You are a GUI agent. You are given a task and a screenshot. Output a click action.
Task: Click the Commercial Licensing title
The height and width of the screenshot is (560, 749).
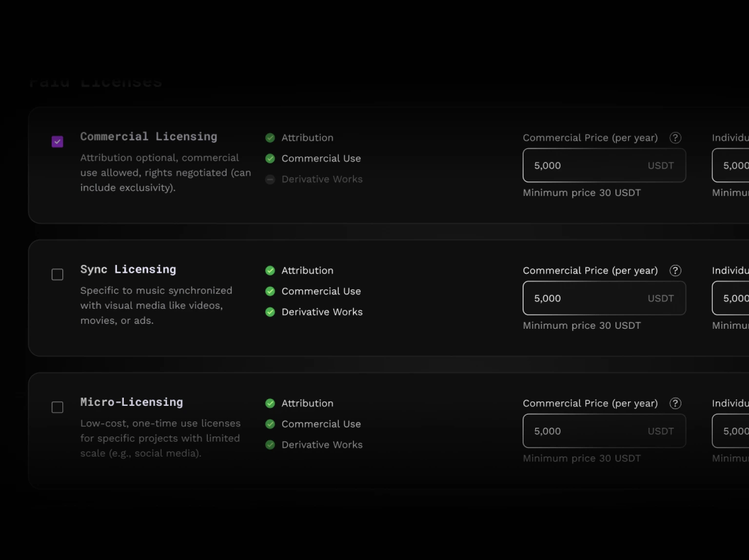(x=149, y=137)
